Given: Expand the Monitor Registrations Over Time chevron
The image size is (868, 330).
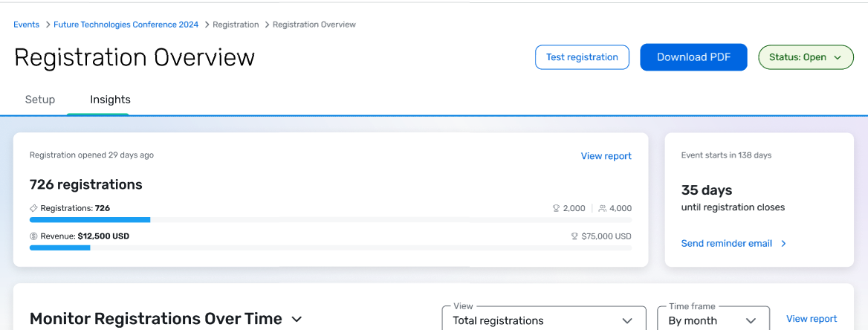Looking at the screenshot, I should coord(297,320).
